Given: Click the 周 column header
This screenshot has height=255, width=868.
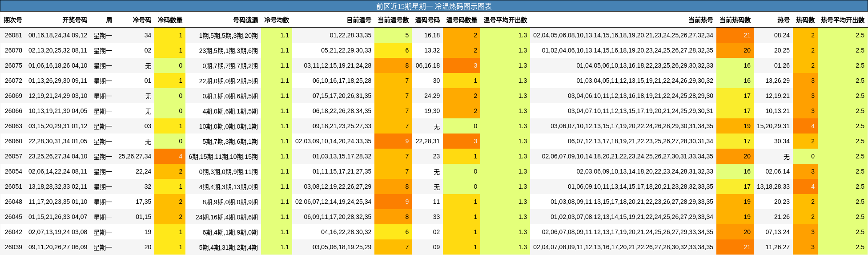Looking at the screenshot, I should tap(109, 20).
